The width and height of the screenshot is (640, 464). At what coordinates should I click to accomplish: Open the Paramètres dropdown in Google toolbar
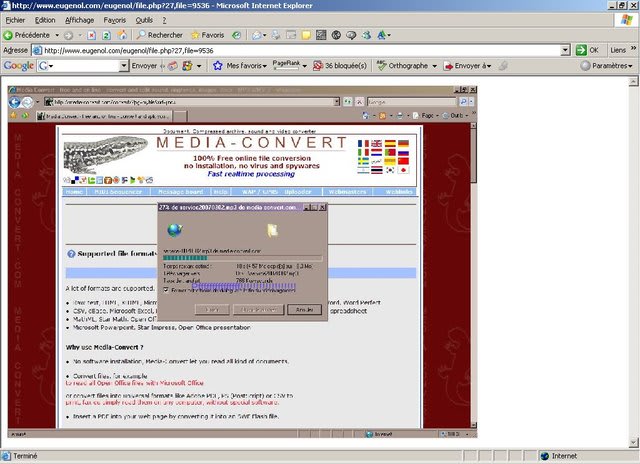[608, 66]
